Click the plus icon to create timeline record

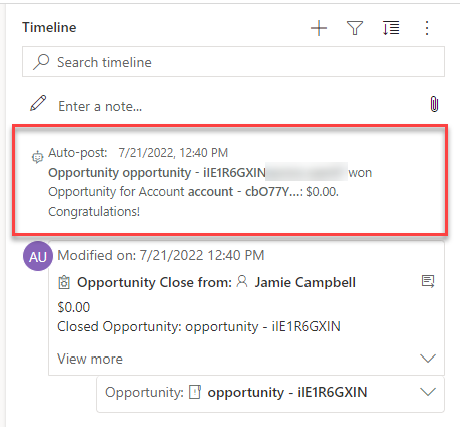pos(319,28)
